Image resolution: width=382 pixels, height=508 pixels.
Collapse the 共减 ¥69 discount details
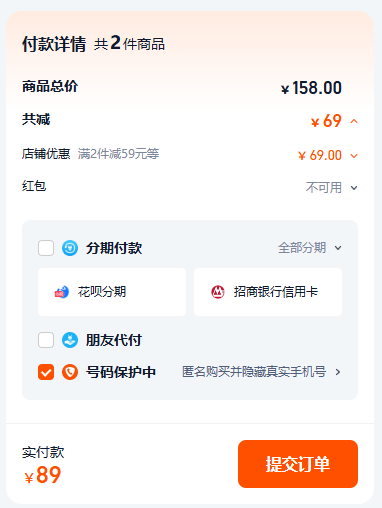click(x=354, y=121)
